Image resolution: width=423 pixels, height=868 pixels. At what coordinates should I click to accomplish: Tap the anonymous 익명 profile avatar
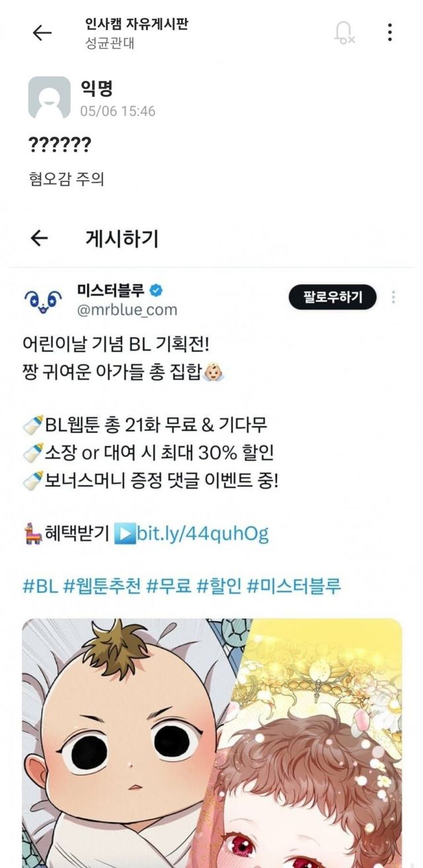point(49,97)
